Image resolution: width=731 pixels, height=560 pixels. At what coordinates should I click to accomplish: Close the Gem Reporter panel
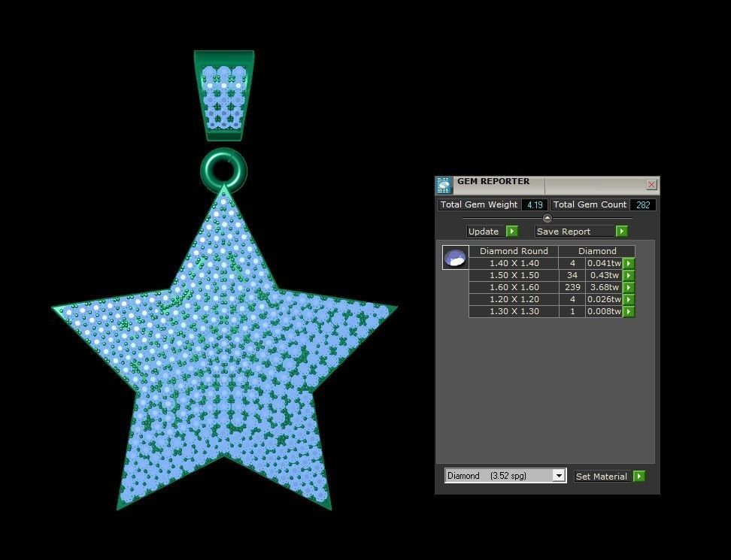[x=651, y=185]
